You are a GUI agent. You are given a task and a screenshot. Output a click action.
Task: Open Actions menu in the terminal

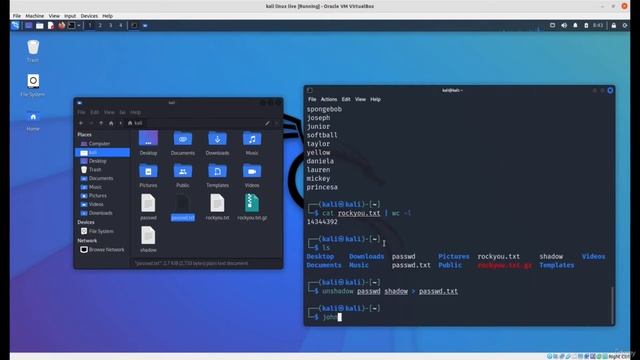click(329, 99)
